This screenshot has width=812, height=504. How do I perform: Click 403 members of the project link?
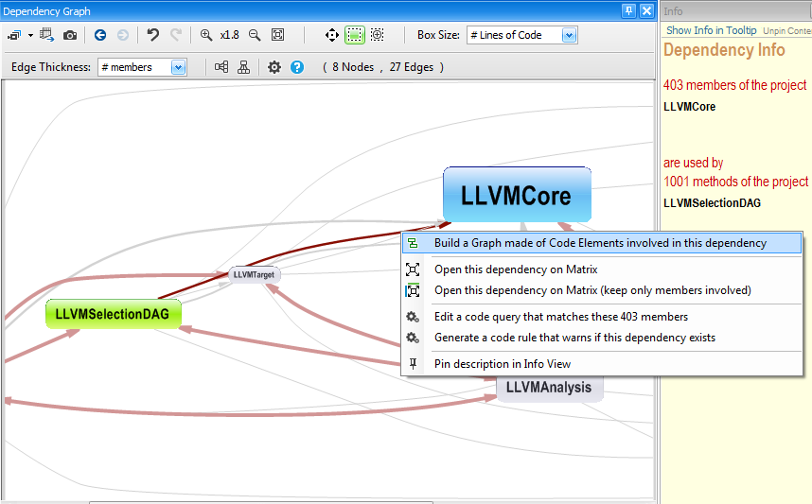[x=734, y=85]
